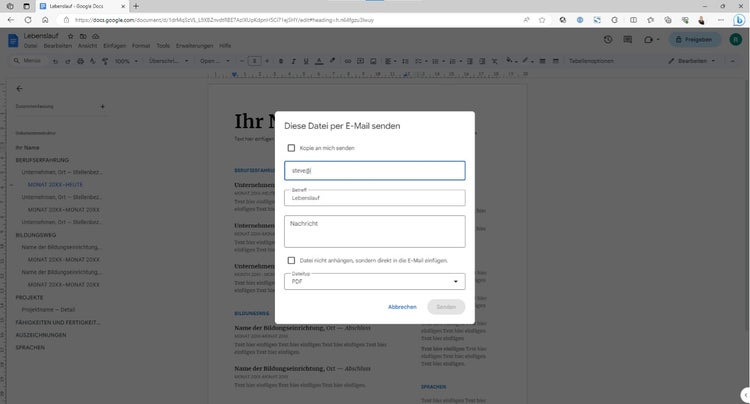Open the Google account avatar
This screenshot has height=404, width=750.
click(736, 40)
